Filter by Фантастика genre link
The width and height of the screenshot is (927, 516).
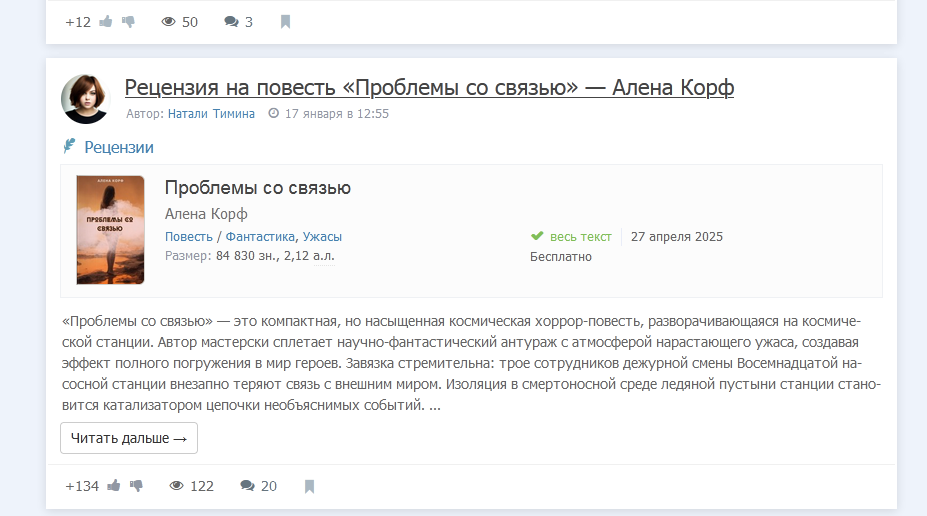(260, 237)
